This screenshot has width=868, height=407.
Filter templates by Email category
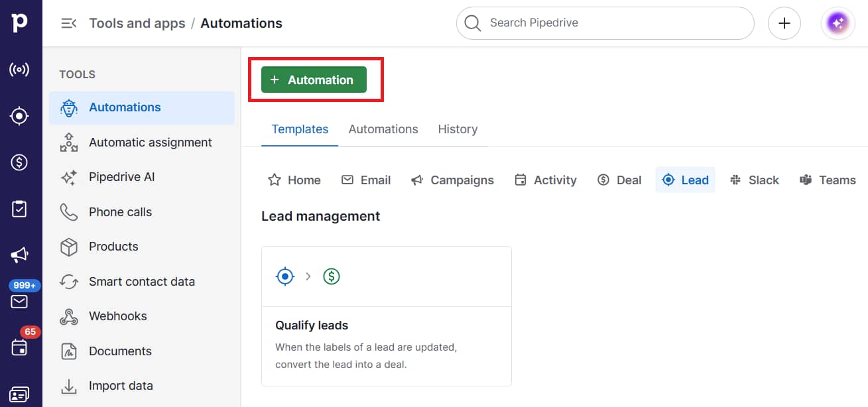366,180
